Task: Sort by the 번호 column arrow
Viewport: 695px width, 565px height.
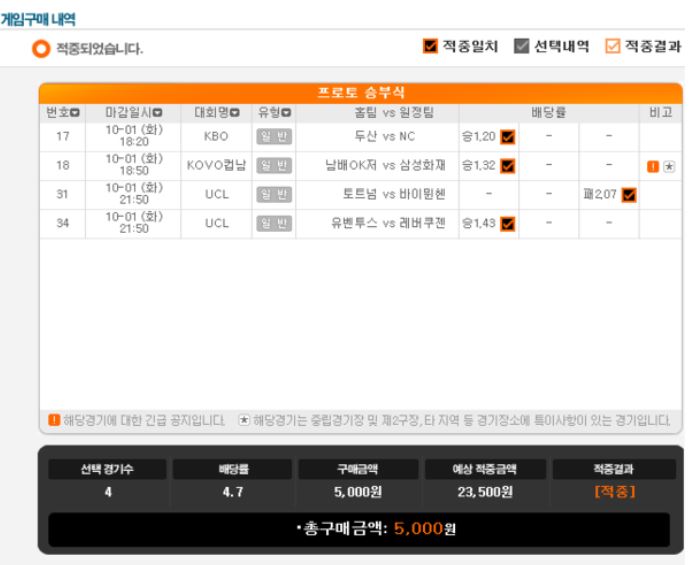Action: [75, 113]
